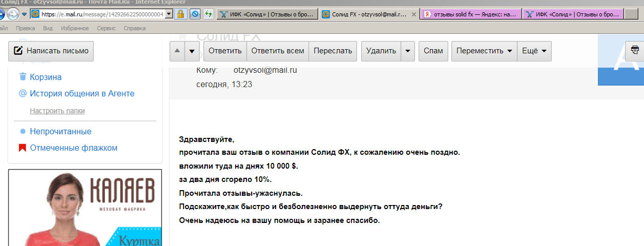Click Ответить всем button
Image resolution: width=644 pixels, height=246 pixels.
point(278,51)
